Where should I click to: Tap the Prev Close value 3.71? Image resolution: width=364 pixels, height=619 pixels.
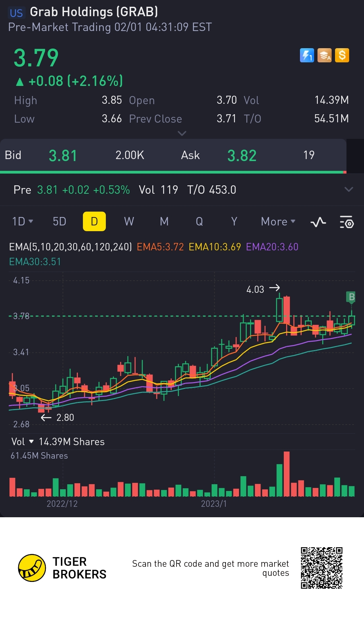226,119
